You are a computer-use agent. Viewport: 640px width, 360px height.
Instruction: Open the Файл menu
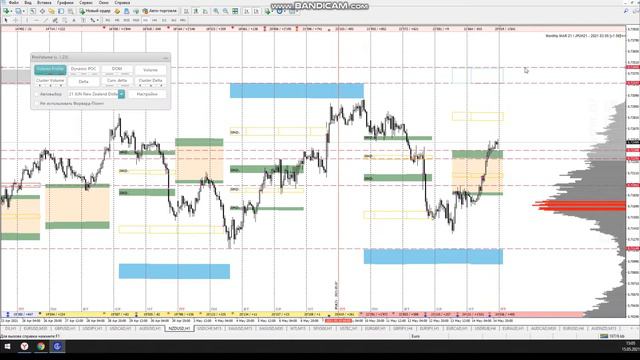[13, 3]
